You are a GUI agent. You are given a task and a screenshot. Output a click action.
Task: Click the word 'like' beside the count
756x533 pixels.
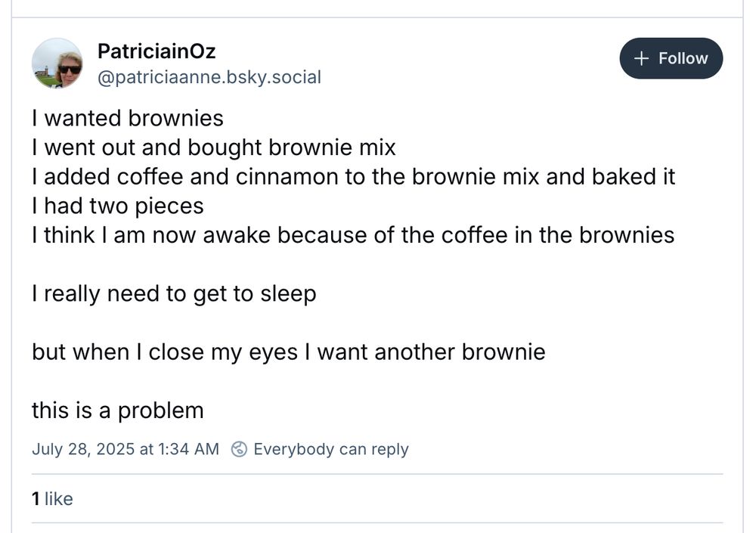click(59, 499)
